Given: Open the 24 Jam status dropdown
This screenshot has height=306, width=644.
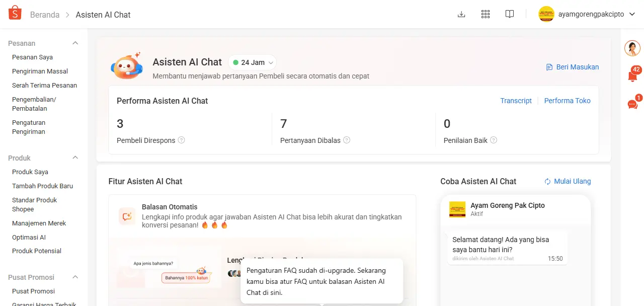Looking at the screenshot, I should (x=253, y=62).
